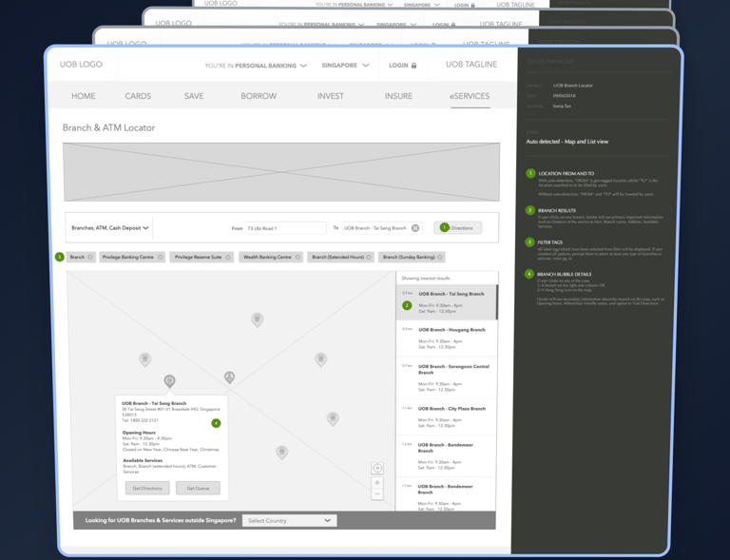Click the Available Services heading in popup
The height and width of the screenshot is (560, 730).
[x=143, y=460]
